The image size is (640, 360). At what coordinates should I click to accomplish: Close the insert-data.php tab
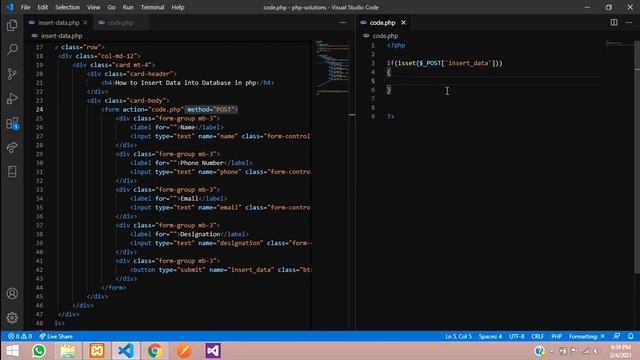pyautogui.click(x=85, y=23)
